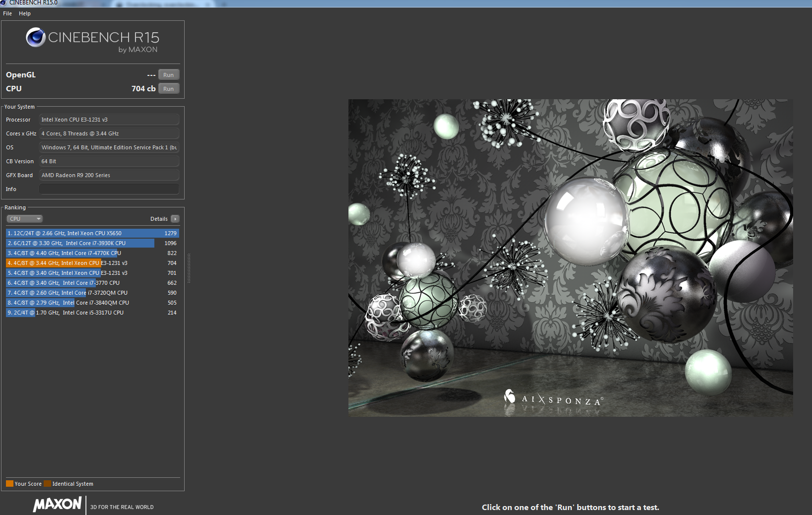Click the brown Identical System legend swatch
812x515 pixels.
47,484
